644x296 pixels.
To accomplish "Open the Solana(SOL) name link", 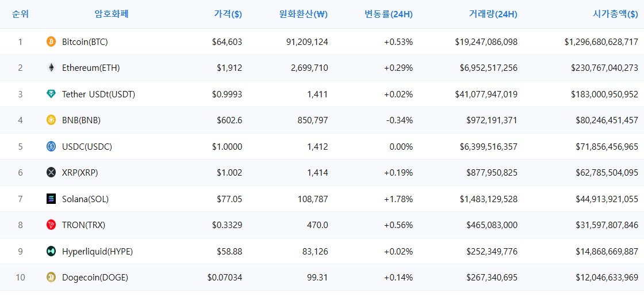I will (86, 199).
